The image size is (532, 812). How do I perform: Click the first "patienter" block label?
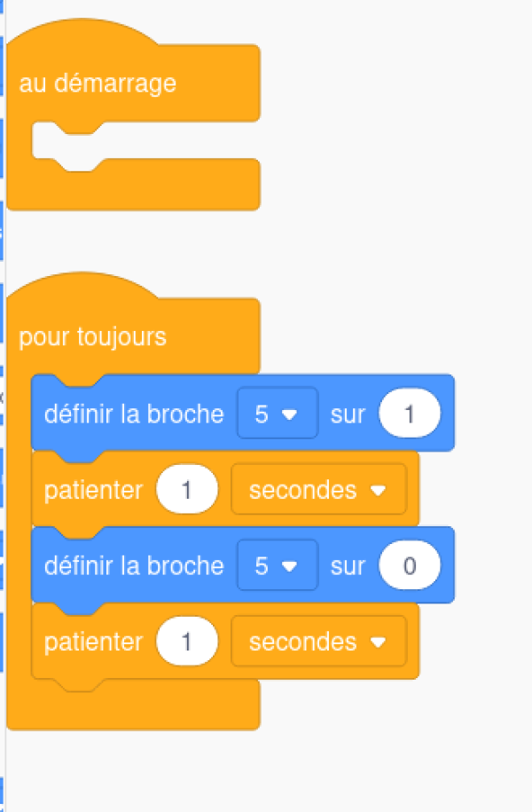pyautogui.click(x=93, y=490)
